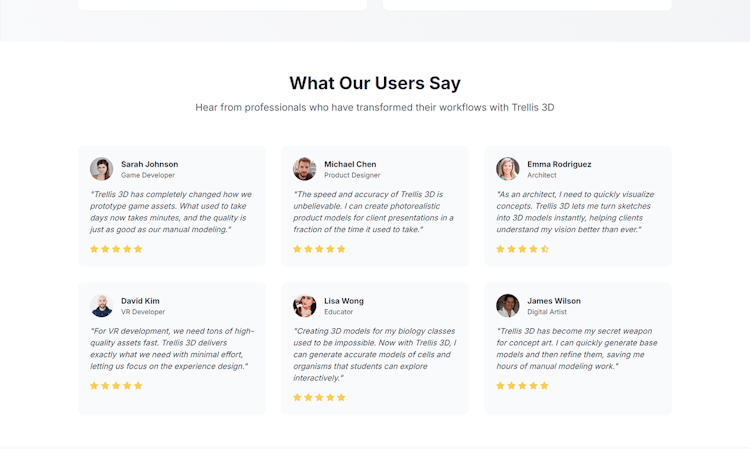750x449 pixels.
Task: Click the star rating under James Wilson's review
Action: (x=522, y=385)
